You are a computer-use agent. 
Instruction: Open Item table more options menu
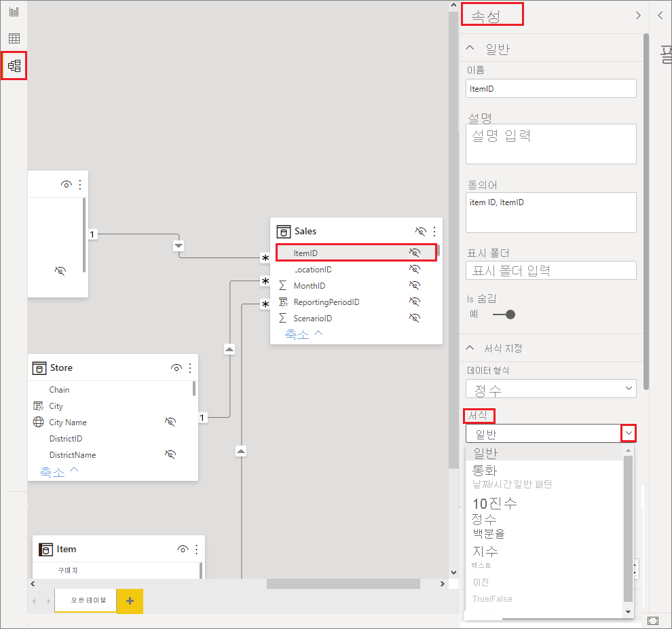tap(197, 550)
